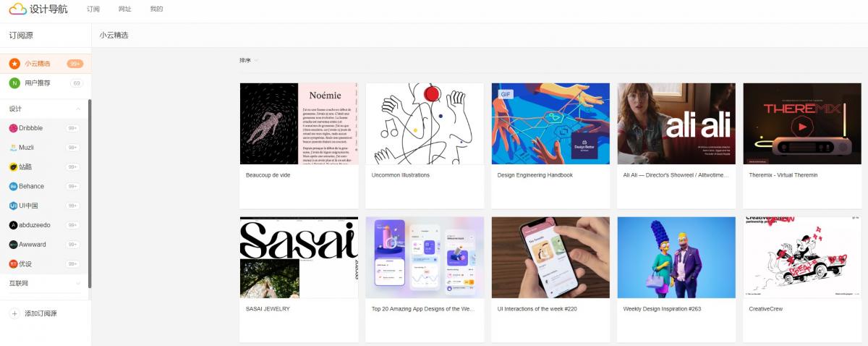This screenshot has height=346, width=868.
Task: Click the sidebar vertical scrollbar
Action: pos(90,194)
